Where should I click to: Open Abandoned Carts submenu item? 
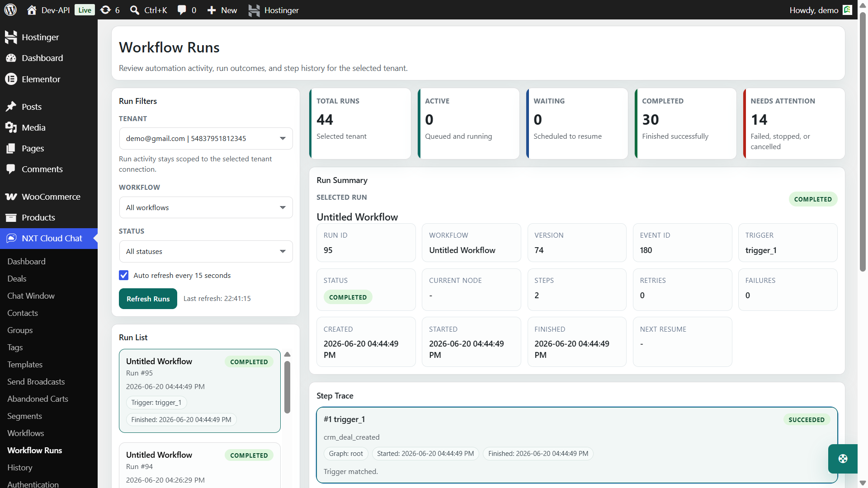(38, 399)
